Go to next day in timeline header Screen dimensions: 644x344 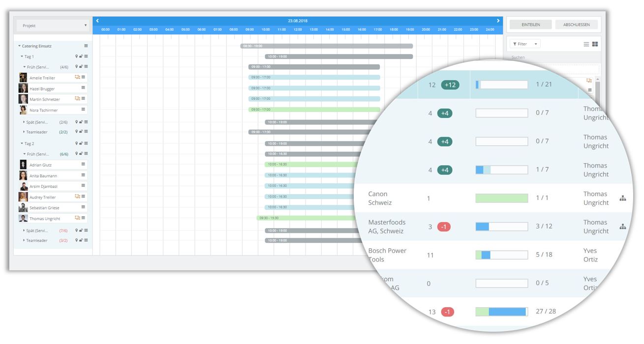click(x=498, y=21)
